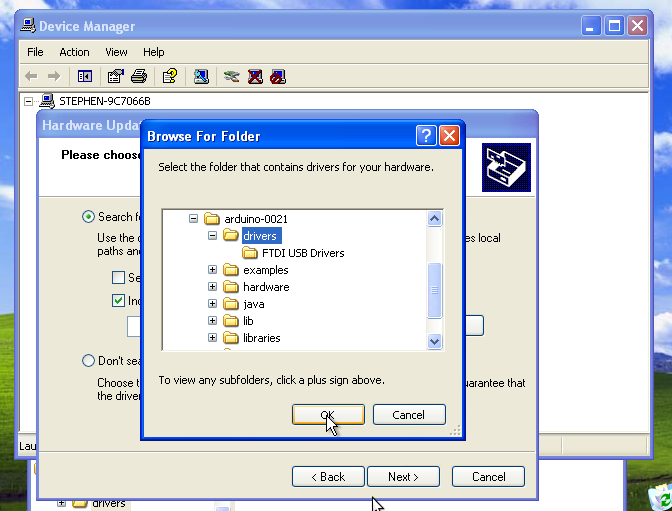
Task: Open the View menu
Action: pos(116,52)
